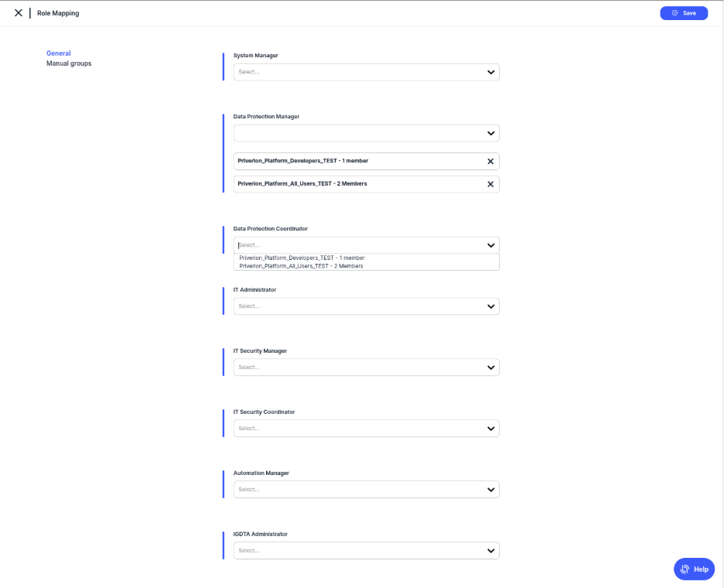Expand the IT Administrator dropdown
This screenshot has width=724, height=588.
click(x=490, y=306)
